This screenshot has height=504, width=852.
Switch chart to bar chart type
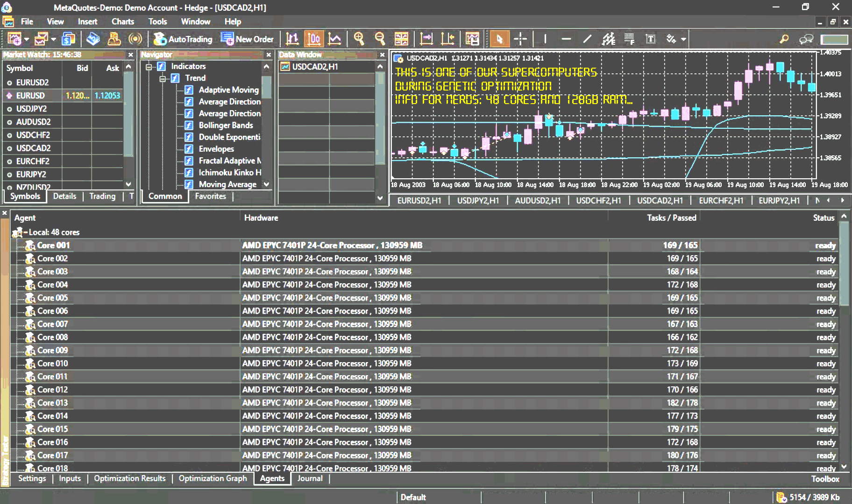pos(292,39)
